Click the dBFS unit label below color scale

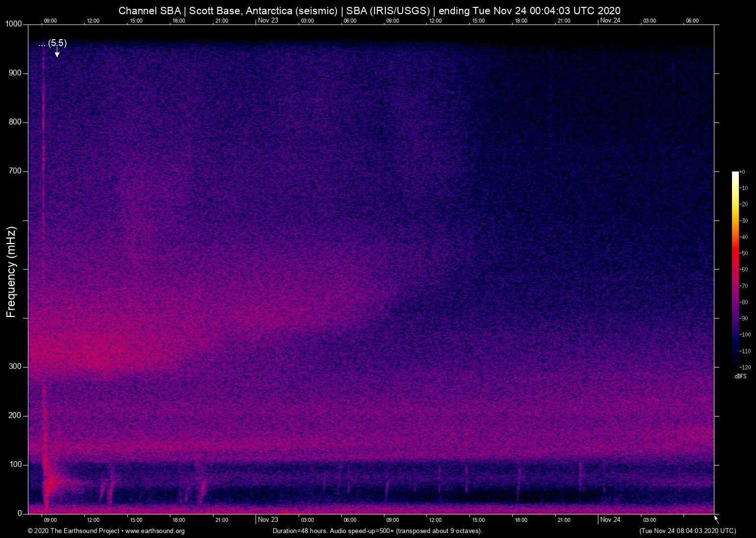coord(740,376)
